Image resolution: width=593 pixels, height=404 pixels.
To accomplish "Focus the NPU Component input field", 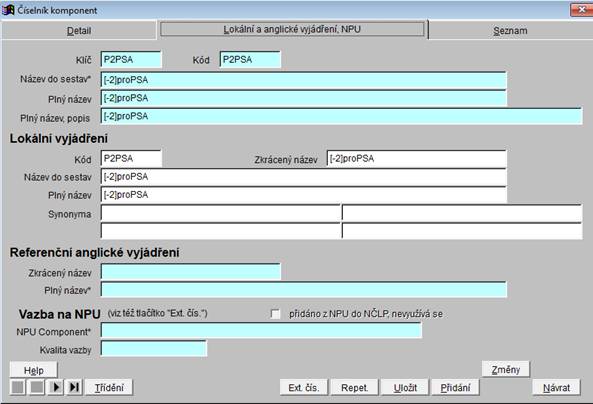I will 261,330.
